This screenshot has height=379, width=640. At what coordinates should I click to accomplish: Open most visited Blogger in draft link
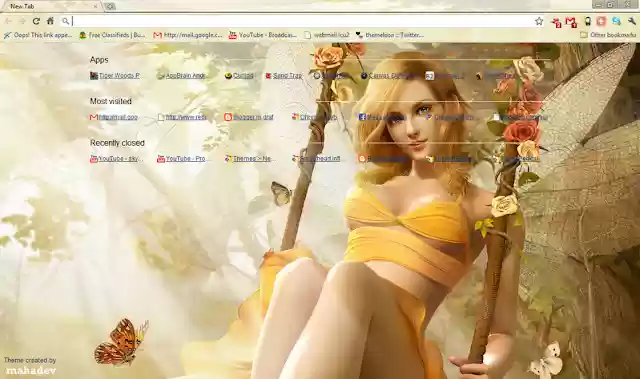click(249, 117)
